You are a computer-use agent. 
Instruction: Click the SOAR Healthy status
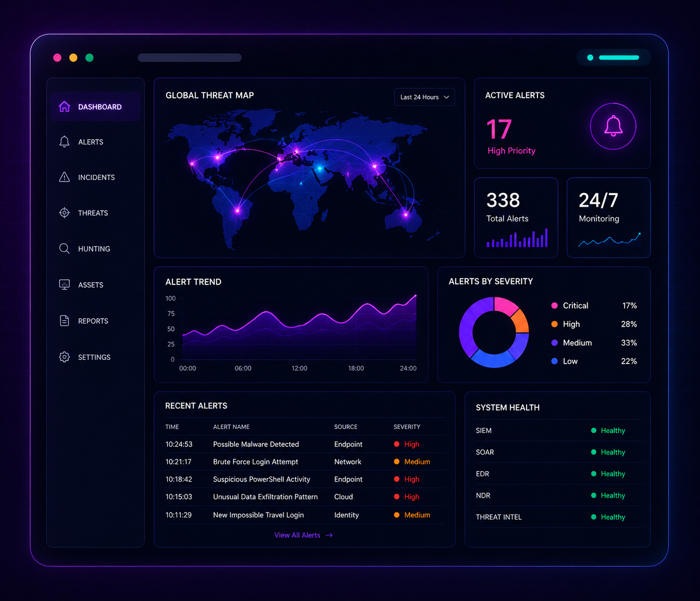point(608,452)
